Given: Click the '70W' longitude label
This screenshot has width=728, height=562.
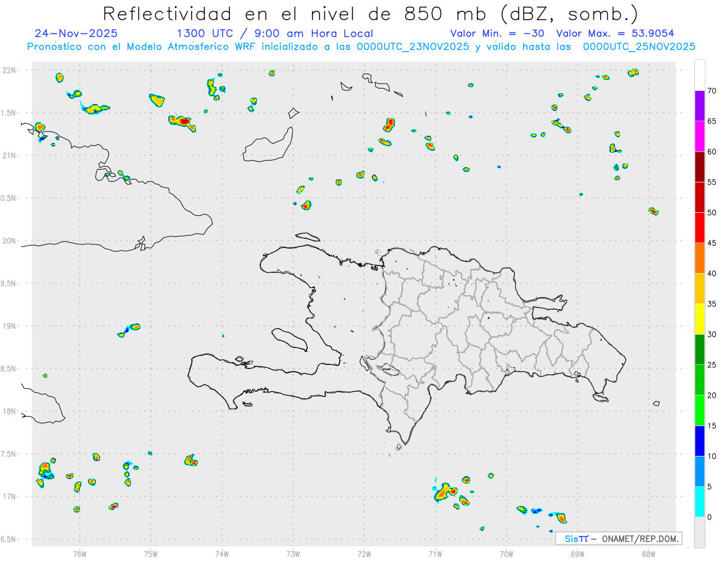Looking at the screenshot, I should 507,554.
